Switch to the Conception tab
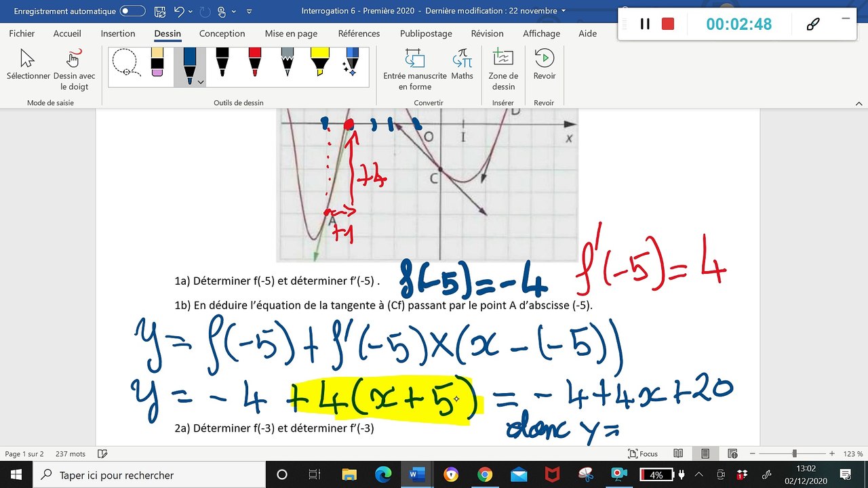The height and width of the screenshot is (488, 868). 222,33
